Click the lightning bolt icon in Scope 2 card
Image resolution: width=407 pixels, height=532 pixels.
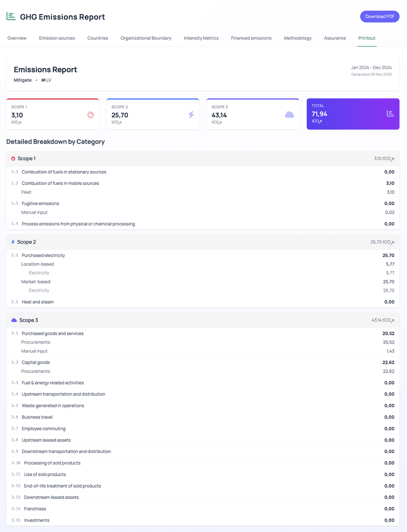[x=191, y=115]
